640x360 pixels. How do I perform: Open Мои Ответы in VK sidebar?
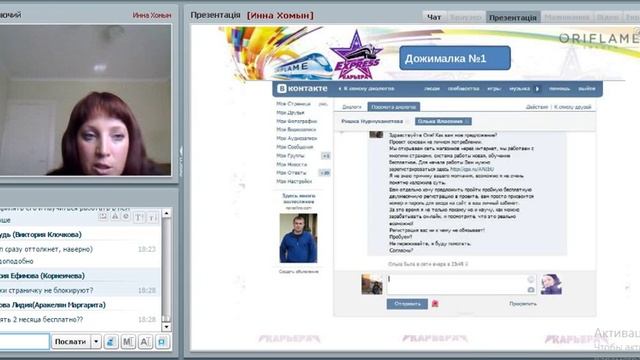291,173
